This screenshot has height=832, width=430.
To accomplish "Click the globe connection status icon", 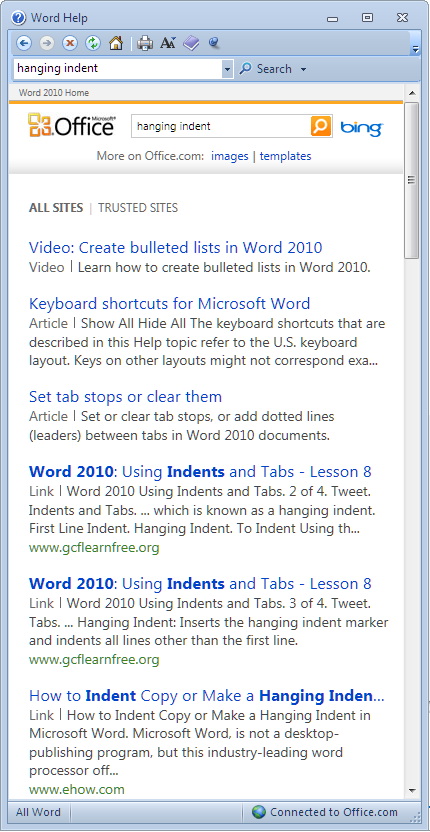I will coord(259,812).
